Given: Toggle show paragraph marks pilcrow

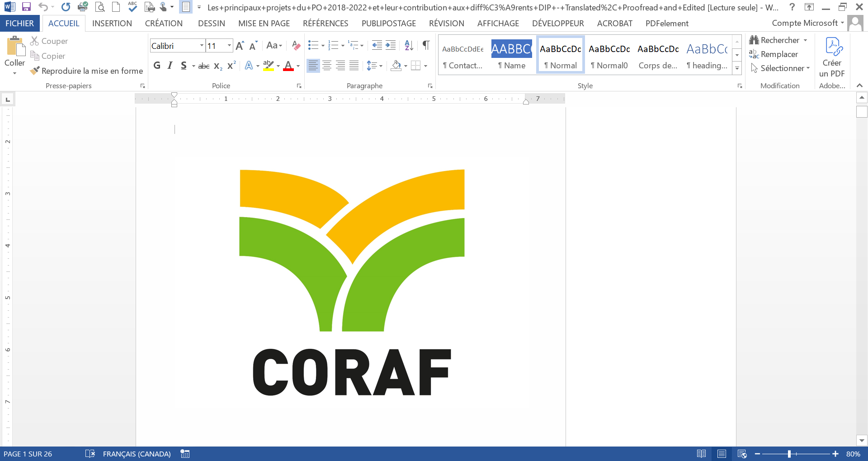Looking at the screenshot, I should click(x=426, y=45).
